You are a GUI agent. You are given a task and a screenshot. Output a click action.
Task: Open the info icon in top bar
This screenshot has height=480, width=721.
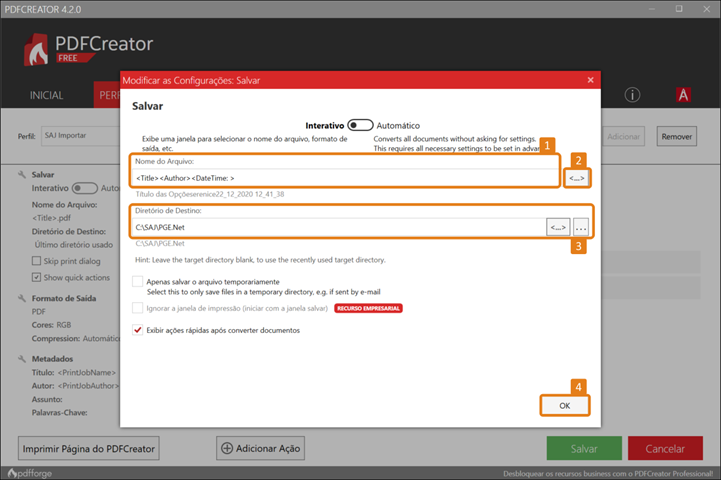pos(632,95)
